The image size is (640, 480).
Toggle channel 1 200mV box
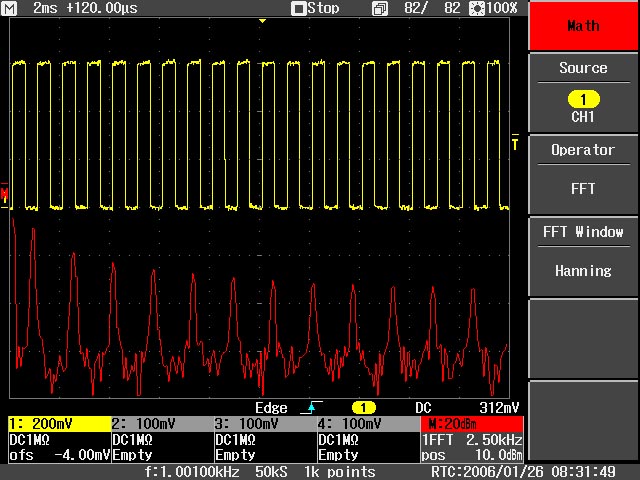click(57, 424)
